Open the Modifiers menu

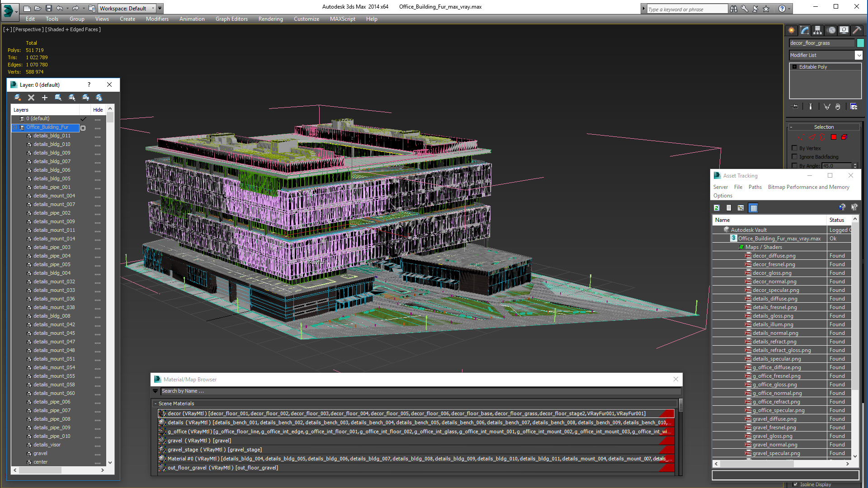tap(157, 19)
